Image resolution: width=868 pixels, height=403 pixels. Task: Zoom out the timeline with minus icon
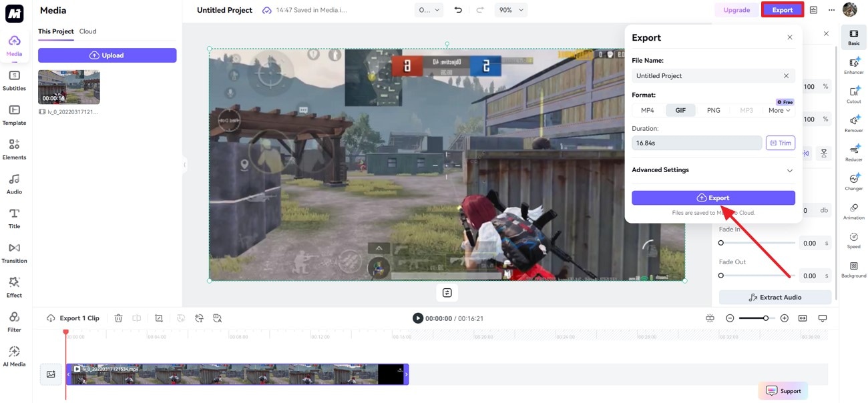(730, 318)
